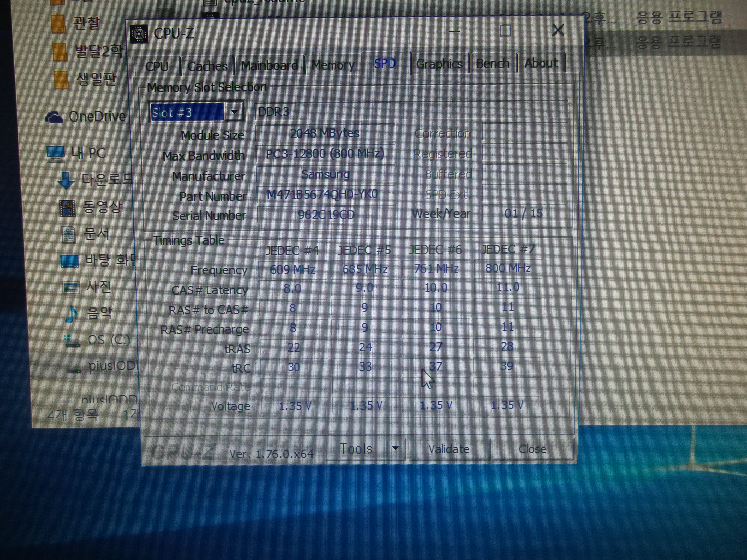This screenshot has width=747, height=560.
Task: Click the OS (C:) drive icon
Action: tap(72, 341)
